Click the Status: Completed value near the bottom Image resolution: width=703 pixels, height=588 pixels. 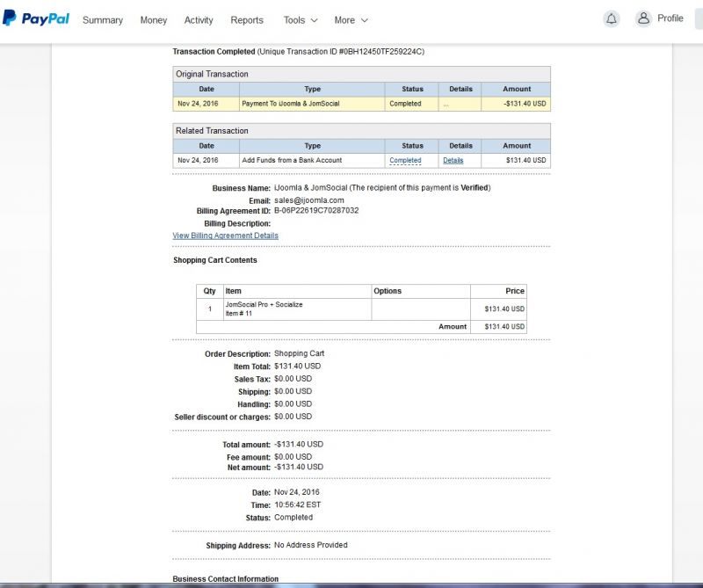(x=294, y=517)
